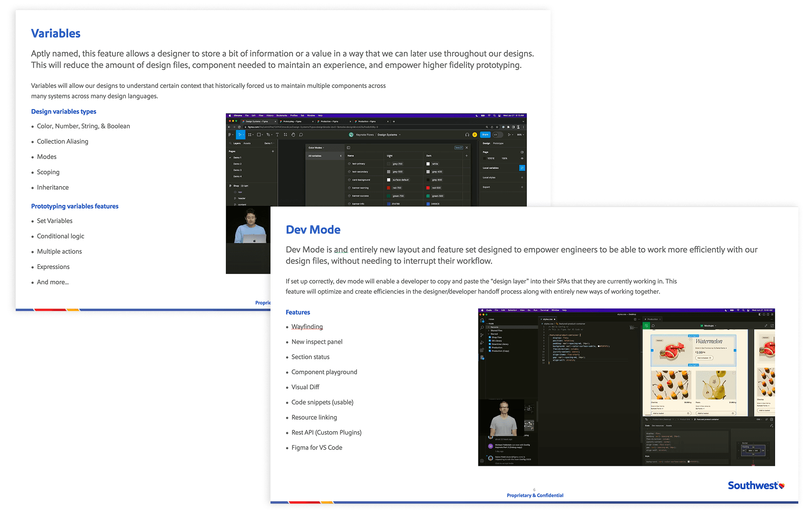This screenshot has height=514, width=812.
Task: Open the Figma Help menu in macOS bar
Action: [x=320, y=115]
